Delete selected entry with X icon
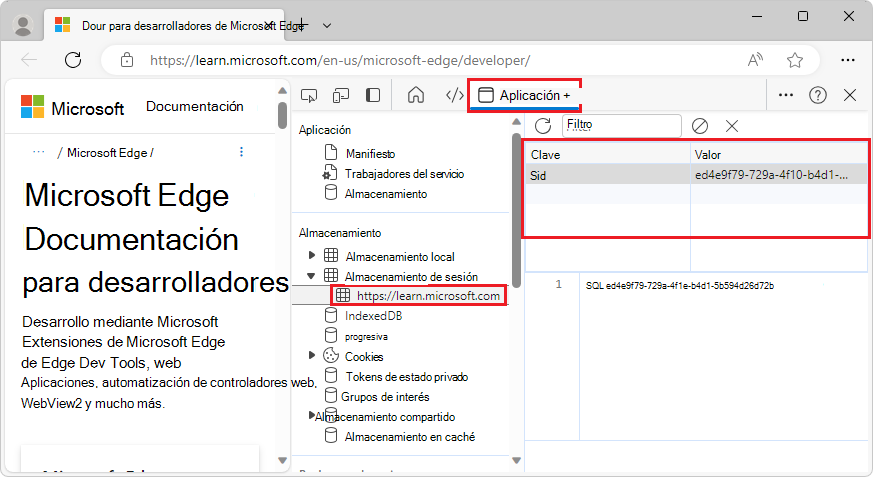Screen dimensions: 873x477 click(732, 126)
